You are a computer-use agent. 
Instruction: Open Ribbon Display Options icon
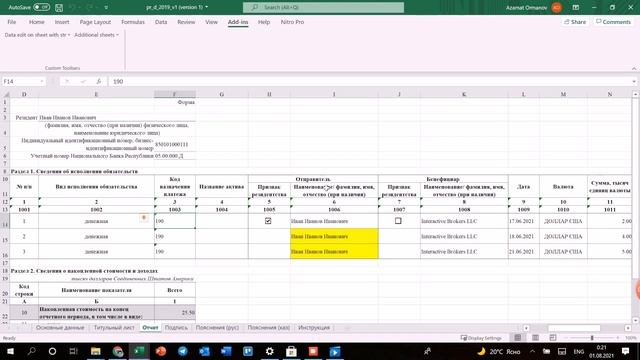pos(576,7)
